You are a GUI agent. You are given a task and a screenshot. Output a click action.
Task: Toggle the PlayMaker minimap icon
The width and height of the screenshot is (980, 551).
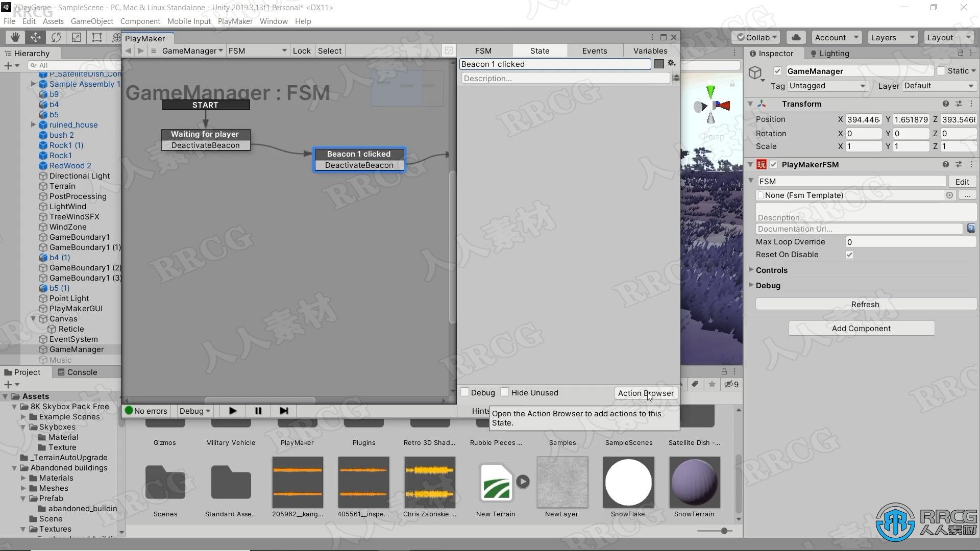point(449,51)
